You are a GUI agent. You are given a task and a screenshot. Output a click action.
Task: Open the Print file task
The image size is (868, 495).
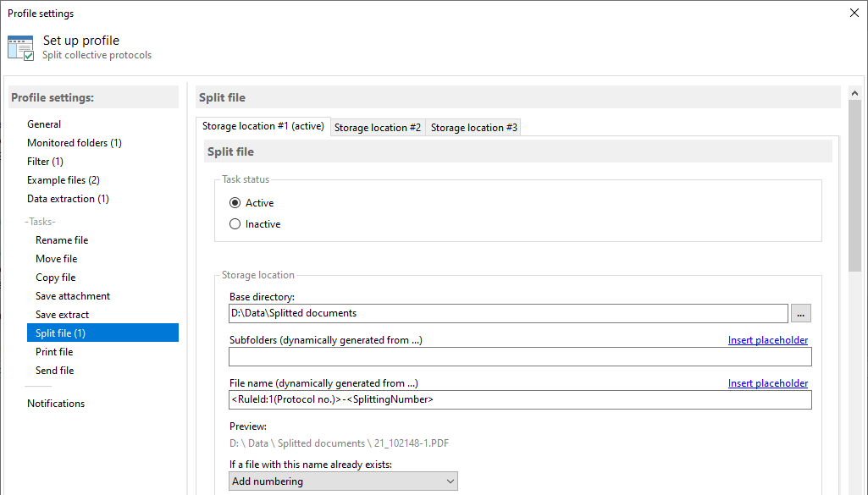(x=54, y=351)
